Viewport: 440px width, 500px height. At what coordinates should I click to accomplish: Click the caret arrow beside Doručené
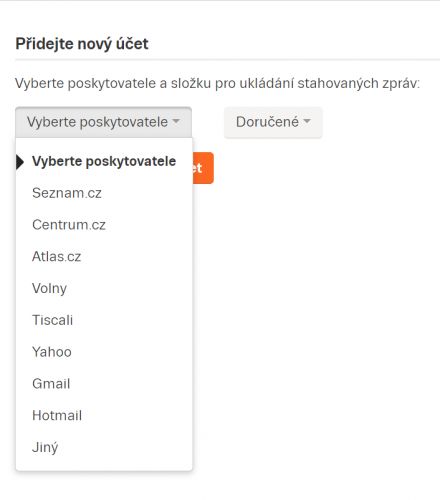point(307,121)
